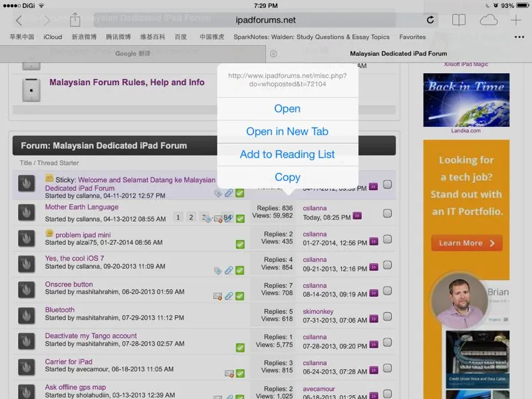Open the Bookmarks book icon
The height and width of the screenshot is (399, 532).
click(459, 21)
